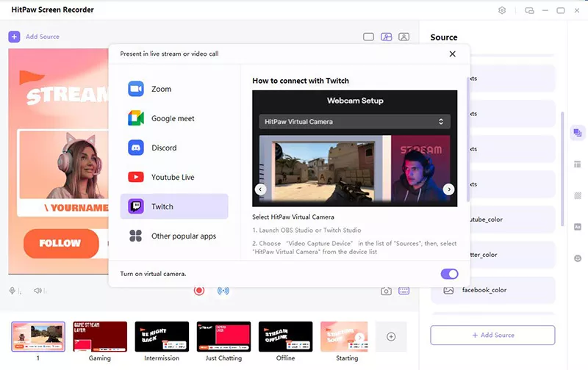This screenshot has width=588, height=370.
Task: Select the webcam-only layout icon
Action: (x=404, y=37)
